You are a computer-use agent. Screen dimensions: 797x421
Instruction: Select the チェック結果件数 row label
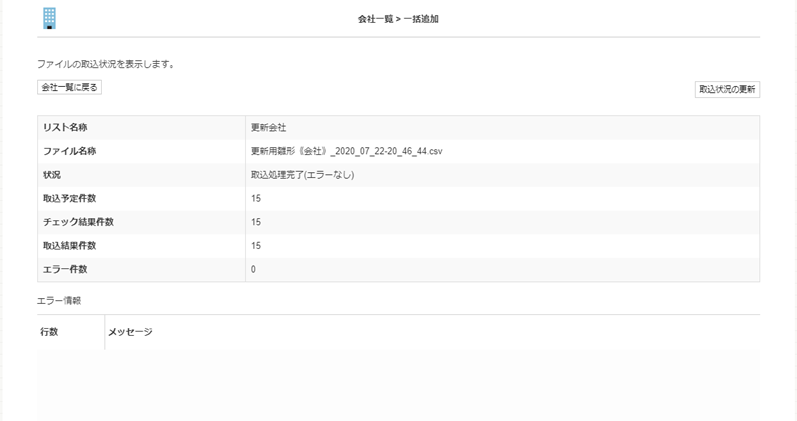pyautogui.click(x=78, y=222)
